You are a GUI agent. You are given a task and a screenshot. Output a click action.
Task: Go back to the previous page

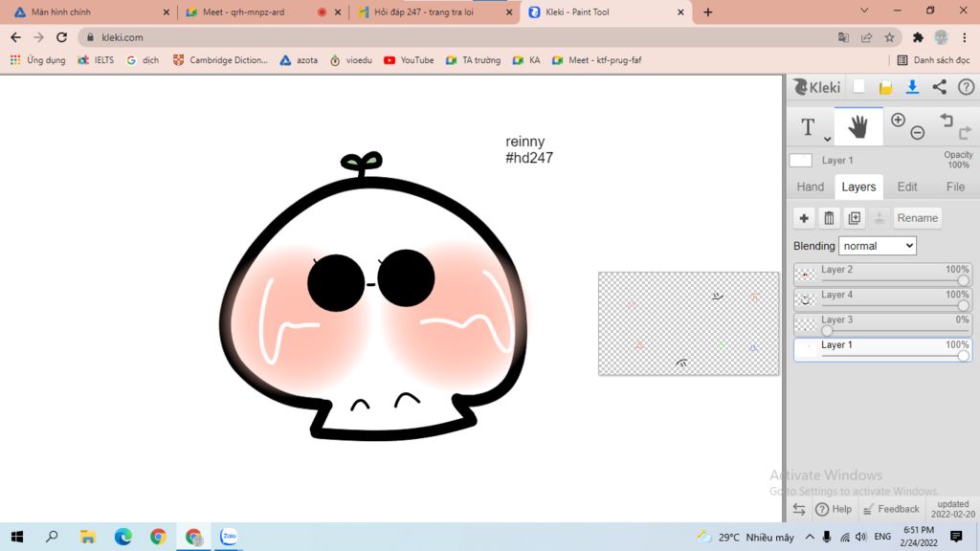(x=15, y=37)
